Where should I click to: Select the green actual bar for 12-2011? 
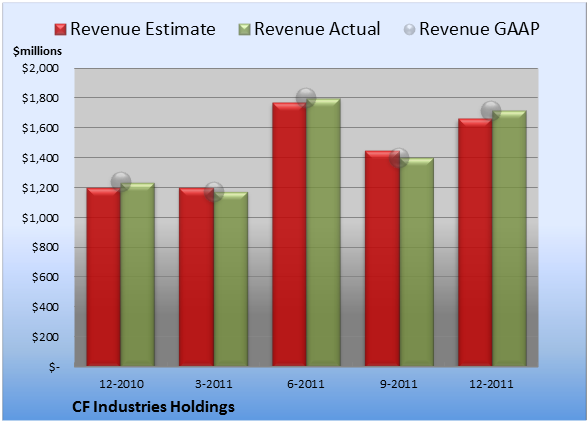509,238
